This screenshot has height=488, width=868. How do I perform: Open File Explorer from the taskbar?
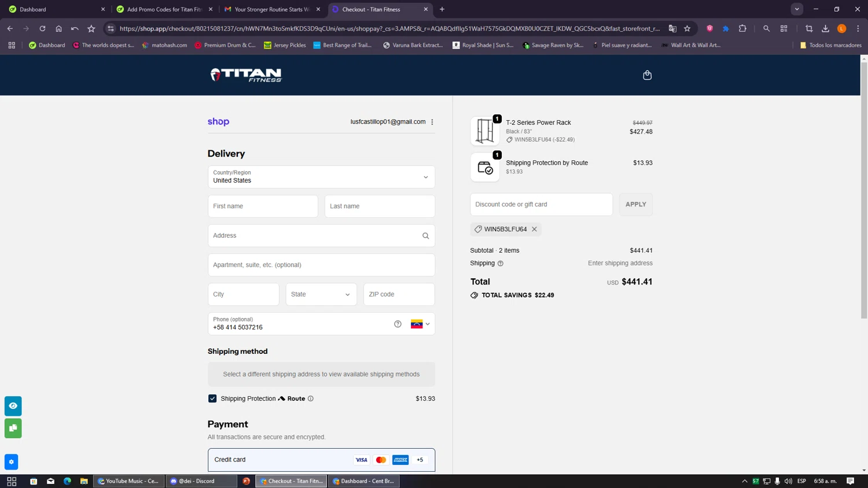tap(84, 481)
